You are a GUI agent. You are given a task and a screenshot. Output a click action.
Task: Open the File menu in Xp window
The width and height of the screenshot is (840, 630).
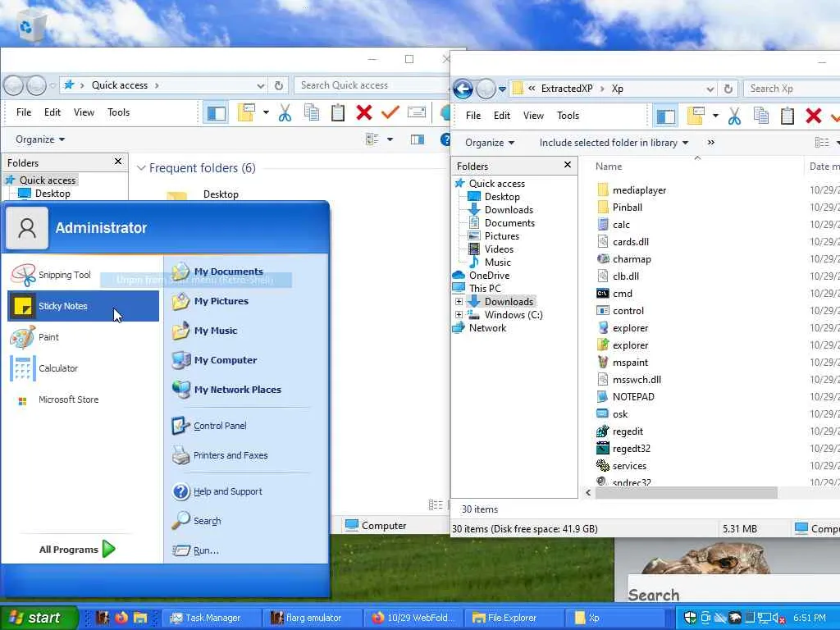pos(473,116)
